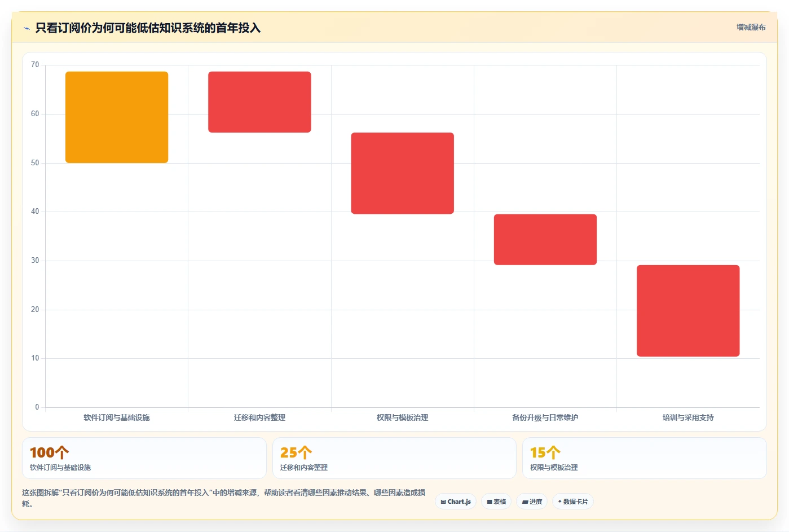Click y-axis value 50
Image resolution: width=789 pixels, height=532 pixels.
click(x=35, y=163)
